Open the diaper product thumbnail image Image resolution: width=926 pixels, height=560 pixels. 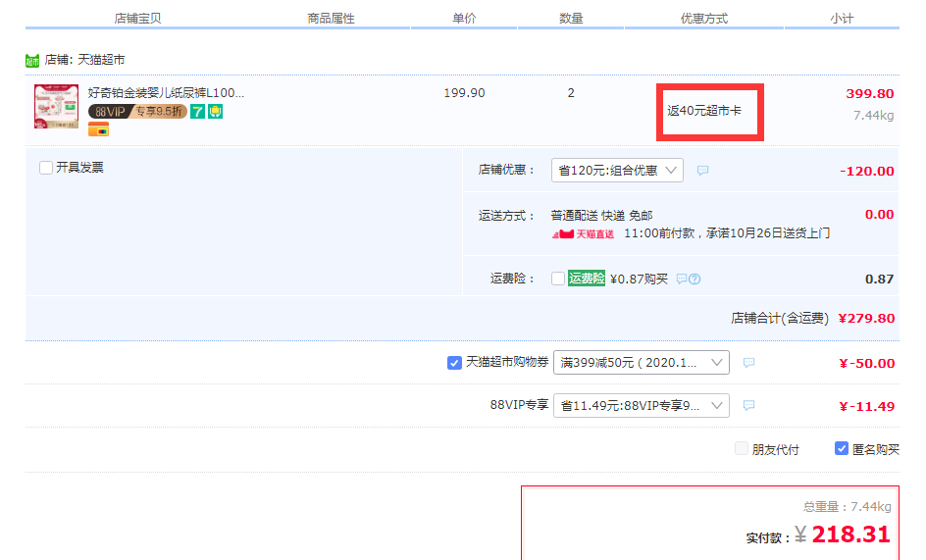(56, 106)
